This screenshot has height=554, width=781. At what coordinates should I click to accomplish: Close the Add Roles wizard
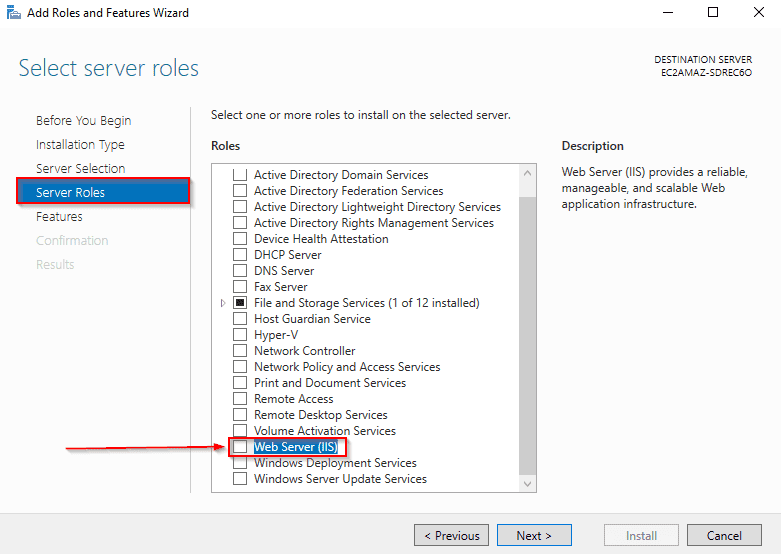click(759, 12)
